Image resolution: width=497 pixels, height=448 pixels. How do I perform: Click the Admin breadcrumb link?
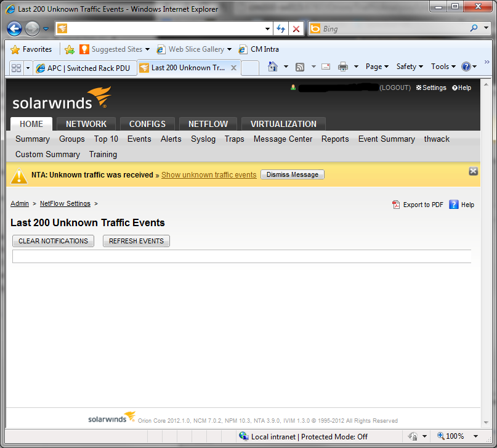(x=20, y=203)
